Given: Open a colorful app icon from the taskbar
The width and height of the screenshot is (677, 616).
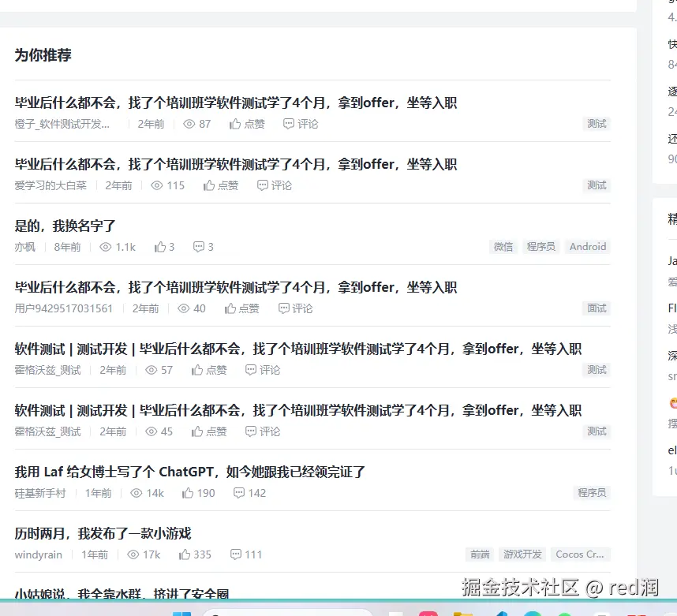Looking at the screenshot, I should pyautogui.click(x=427, y=612).
